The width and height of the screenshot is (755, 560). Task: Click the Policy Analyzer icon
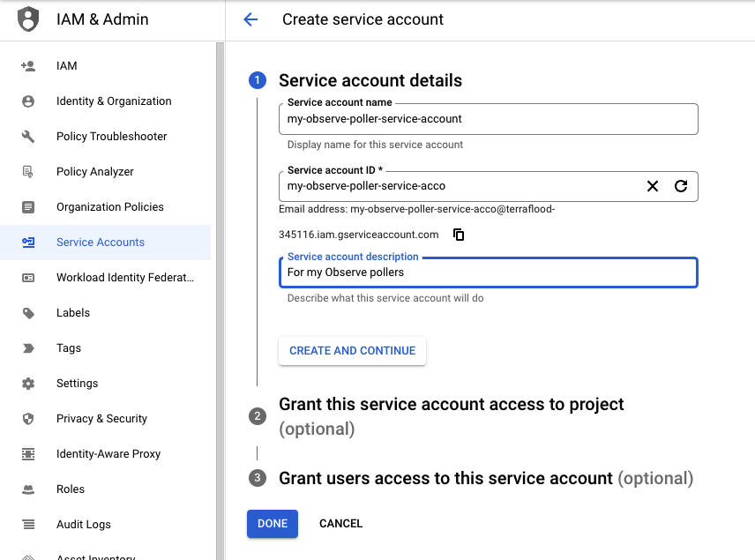[28, 171]
